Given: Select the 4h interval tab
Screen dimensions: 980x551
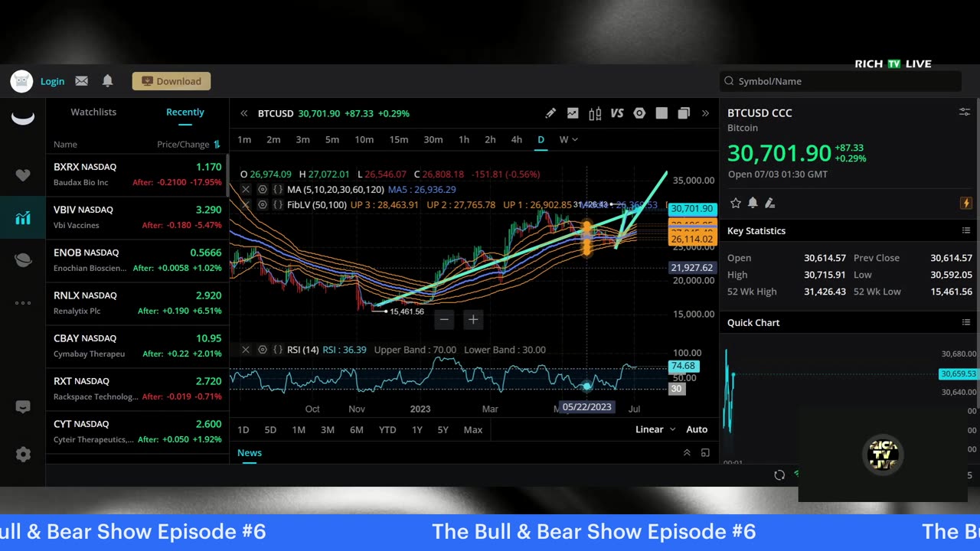Looking at the screenshot, I should (x=517, y=139).
